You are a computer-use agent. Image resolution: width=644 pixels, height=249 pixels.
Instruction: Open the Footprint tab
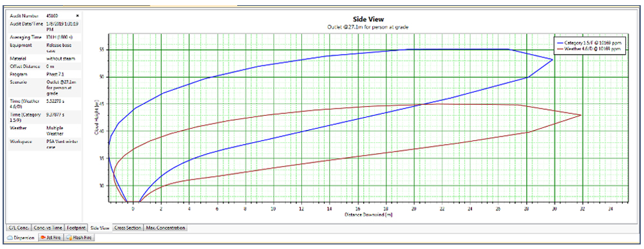click(77, 228)
